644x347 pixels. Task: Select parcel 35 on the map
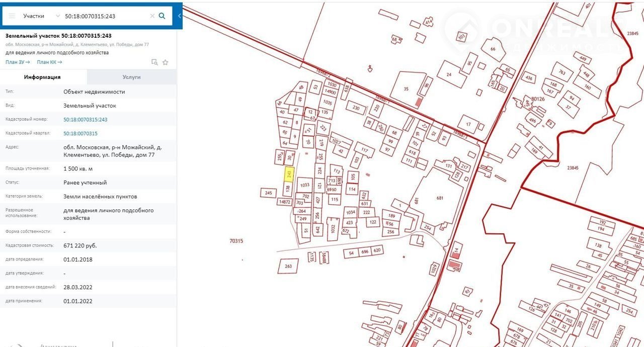(x=407, y=89)
